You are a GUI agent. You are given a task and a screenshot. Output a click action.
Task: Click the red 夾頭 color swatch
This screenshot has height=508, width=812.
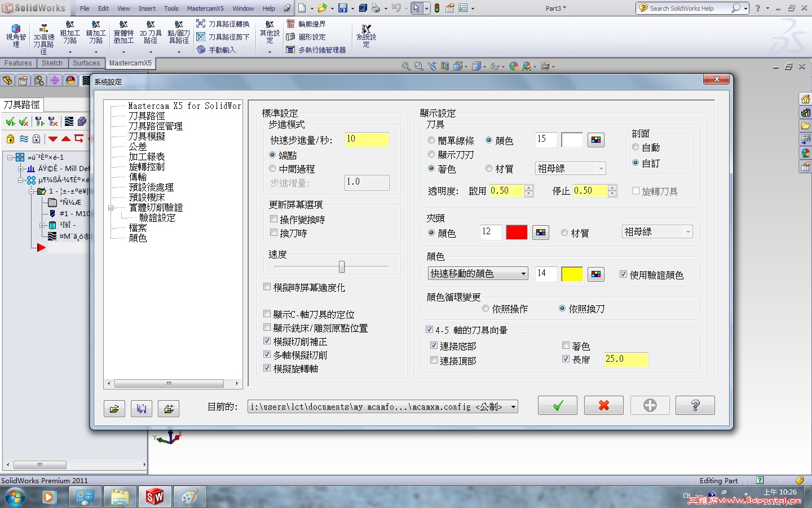point(517,233)
